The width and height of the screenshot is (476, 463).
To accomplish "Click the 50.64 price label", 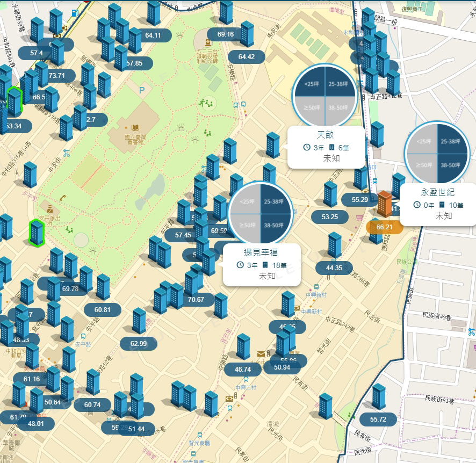I will point(53,402).
